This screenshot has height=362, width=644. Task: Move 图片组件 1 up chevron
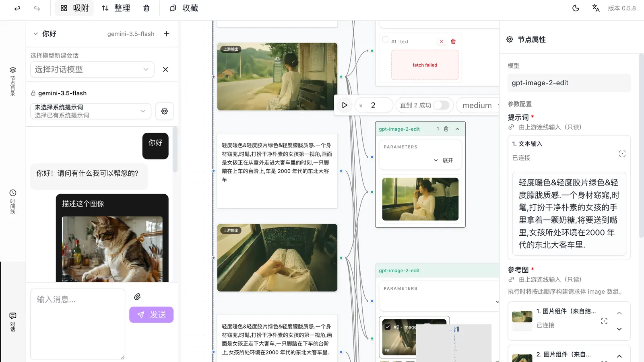(x=619, y=313)
